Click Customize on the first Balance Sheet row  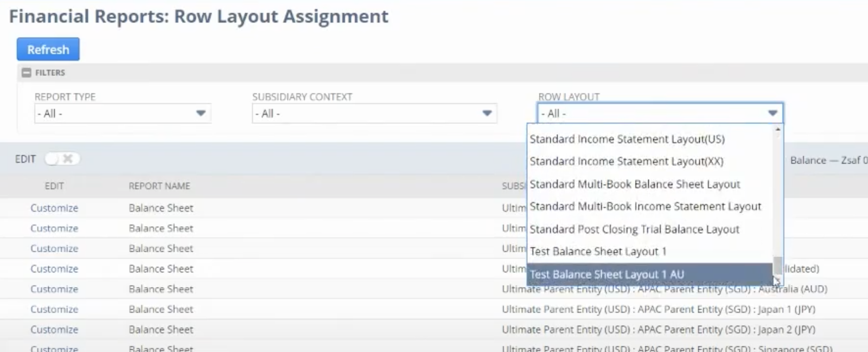click(54, 208)
